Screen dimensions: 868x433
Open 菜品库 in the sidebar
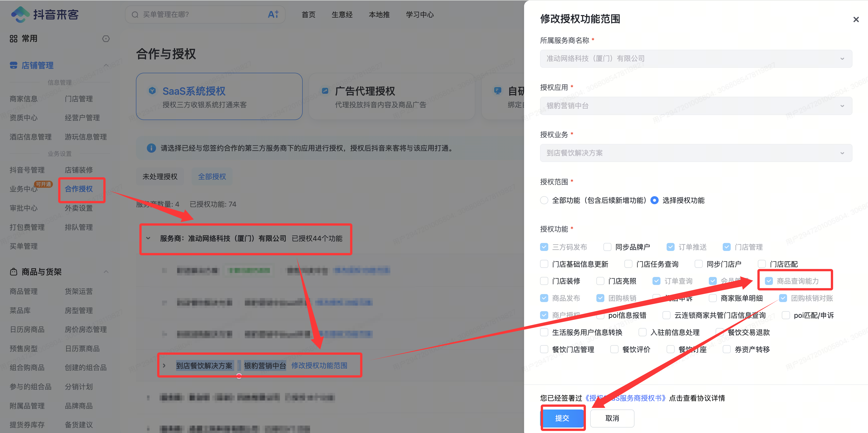[x=20, y=310]
